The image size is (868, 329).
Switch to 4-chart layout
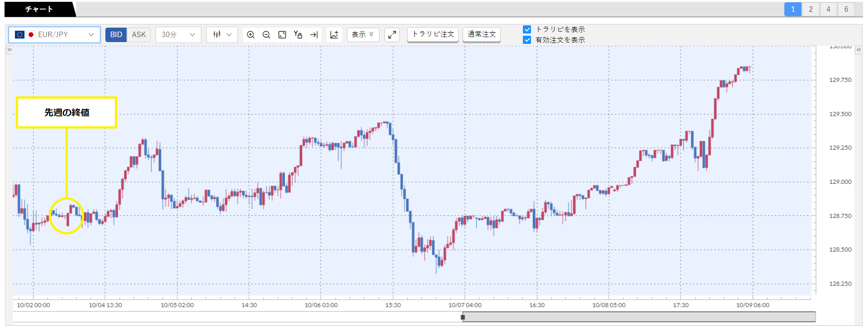[x=828, y=9]
